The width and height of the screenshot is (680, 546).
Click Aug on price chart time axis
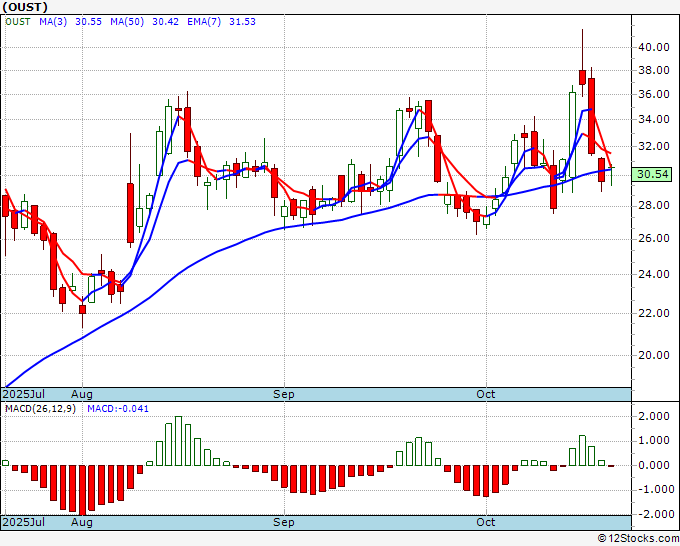click(x=82, y=394)
